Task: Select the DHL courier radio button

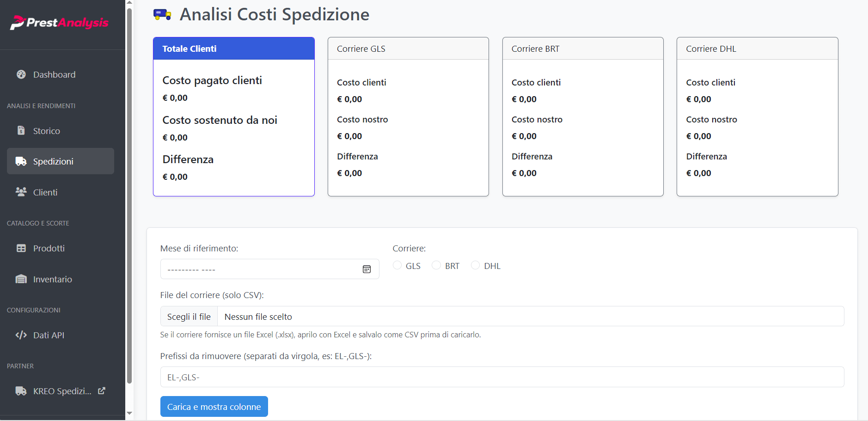Action: click(476, 265)
